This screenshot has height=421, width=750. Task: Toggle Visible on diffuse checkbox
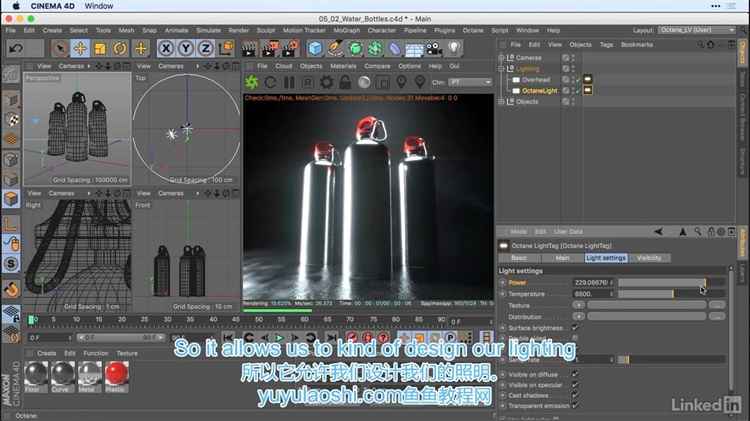click(575, 374)
